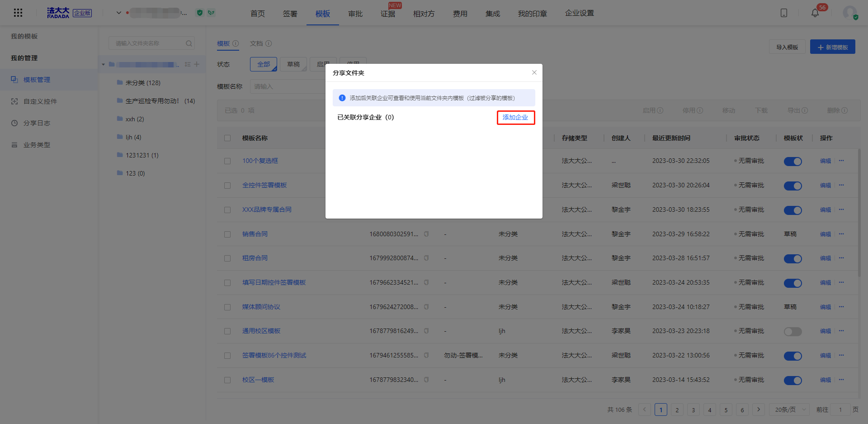The height and width of the screenshot is (424, 868).
Task: Open 分享日志 in sidebar
Action: [49, 123]
